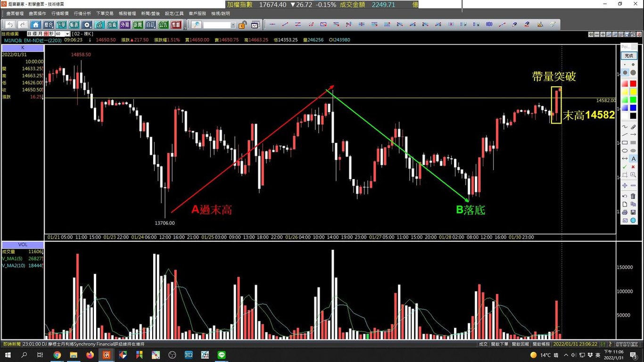The image size is (644, 362).
Task: Open the 技術 technical analysis button
Action: (112, 25)
